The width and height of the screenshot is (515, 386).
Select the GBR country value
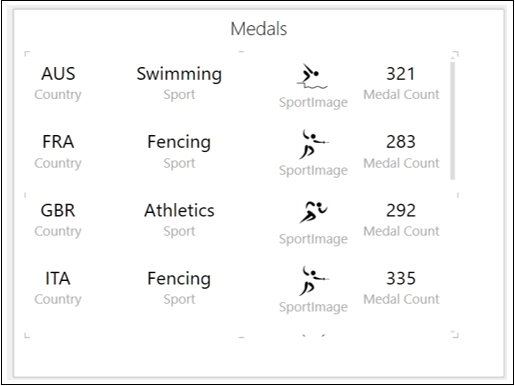coord(58,210)
